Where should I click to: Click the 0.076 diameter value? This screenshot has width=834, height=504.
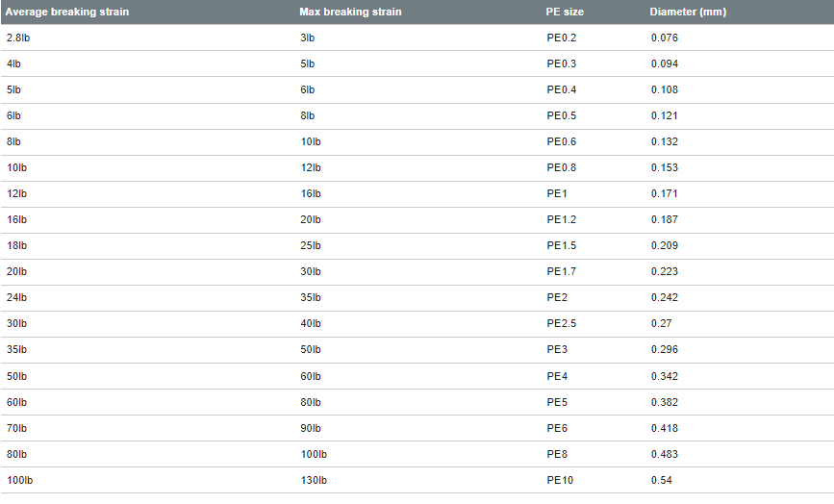[665, 38]
